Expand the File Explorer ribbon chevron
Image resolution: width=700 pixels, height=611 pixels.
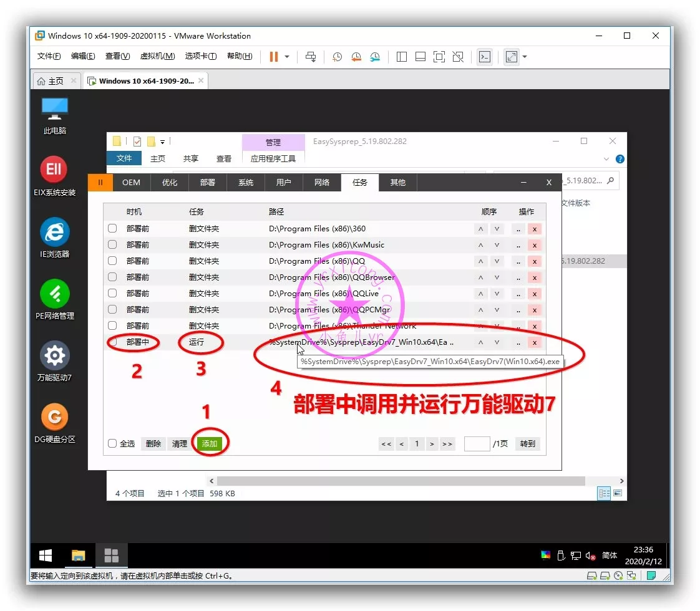coord(605,159)
